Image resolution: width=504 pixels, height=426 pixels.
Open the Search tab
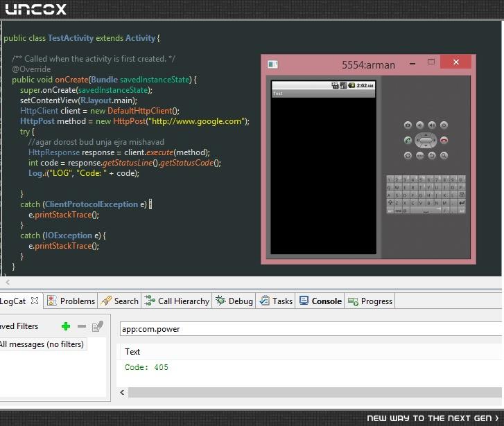(119, 301)
